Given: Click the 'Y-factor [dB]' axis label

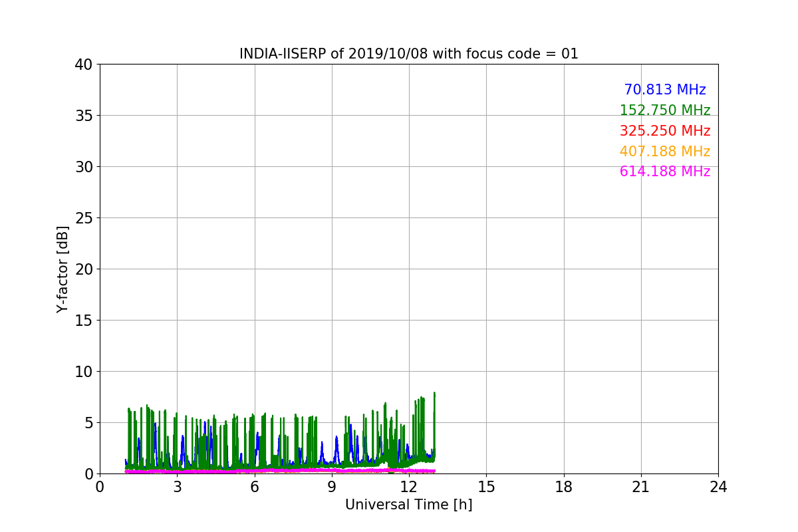Looking at the screenshot, I should 63,269.
